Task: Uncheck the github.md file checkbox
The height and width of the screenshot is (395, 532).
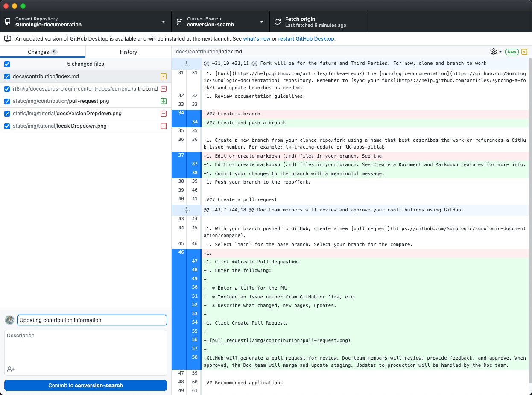Action: (x=7, y=88)
